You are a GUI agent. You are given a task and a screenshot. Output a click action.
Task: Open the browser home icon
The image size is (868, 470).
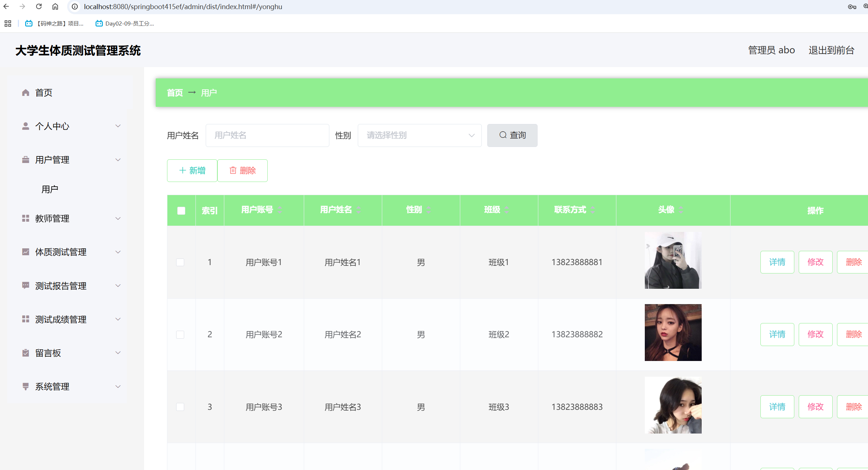[x=55, y=7]
